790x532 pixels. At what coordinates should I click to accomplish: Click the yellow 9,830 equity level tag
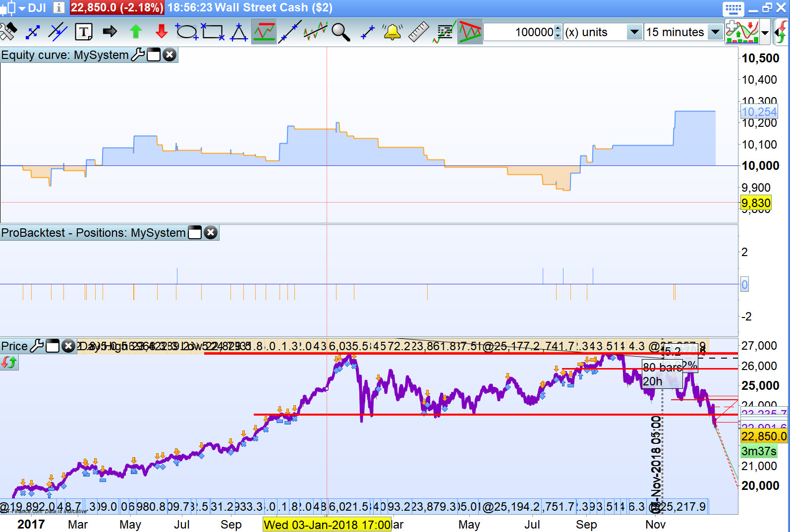[756, 203]
